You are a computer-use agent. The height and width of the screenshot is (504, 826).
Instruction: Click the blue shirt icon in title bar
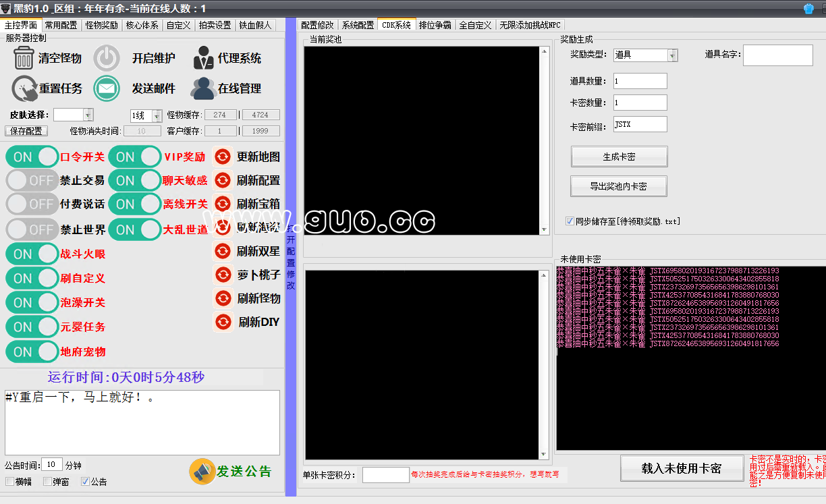(x=808, y=8)
